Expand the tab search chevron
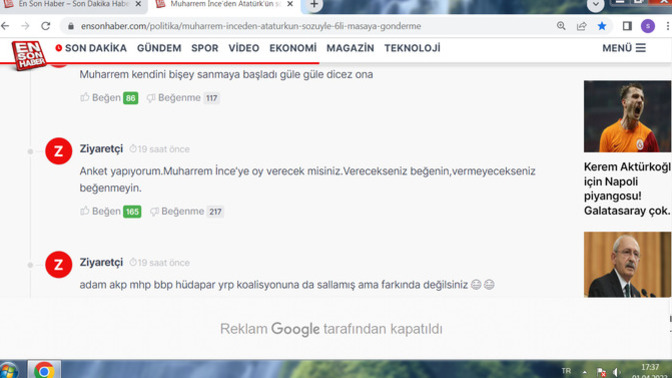The height and width of the screenshot is (378, 672). (x=595, y=4)
